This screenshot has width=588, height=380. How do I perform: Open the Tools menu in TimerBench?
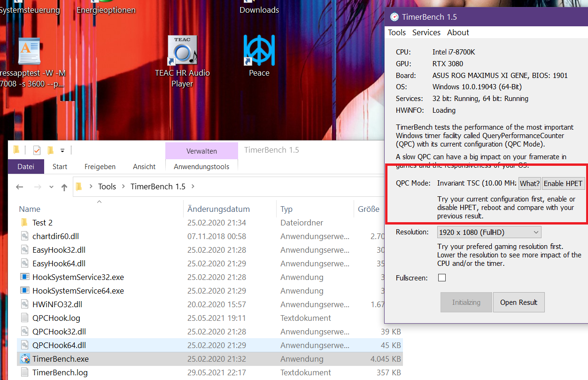pos(397,32)
